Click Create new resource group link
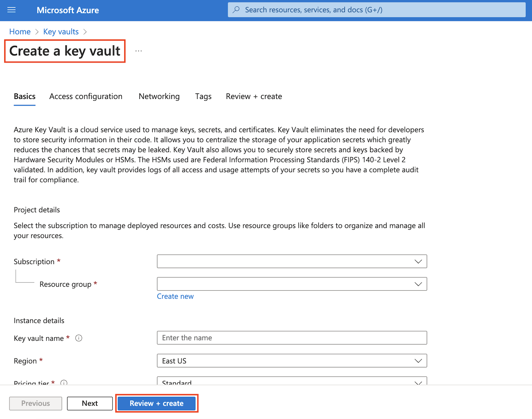Image resolution: width=532 pixels, height=419 pixels. coord(175,296)
